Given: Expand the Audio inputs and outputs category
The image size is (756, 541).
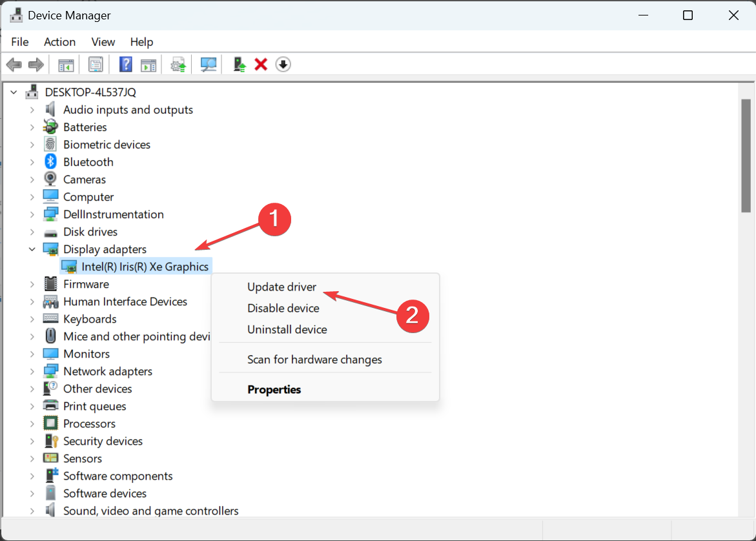Looking at the screenshot, I should 32,110.
